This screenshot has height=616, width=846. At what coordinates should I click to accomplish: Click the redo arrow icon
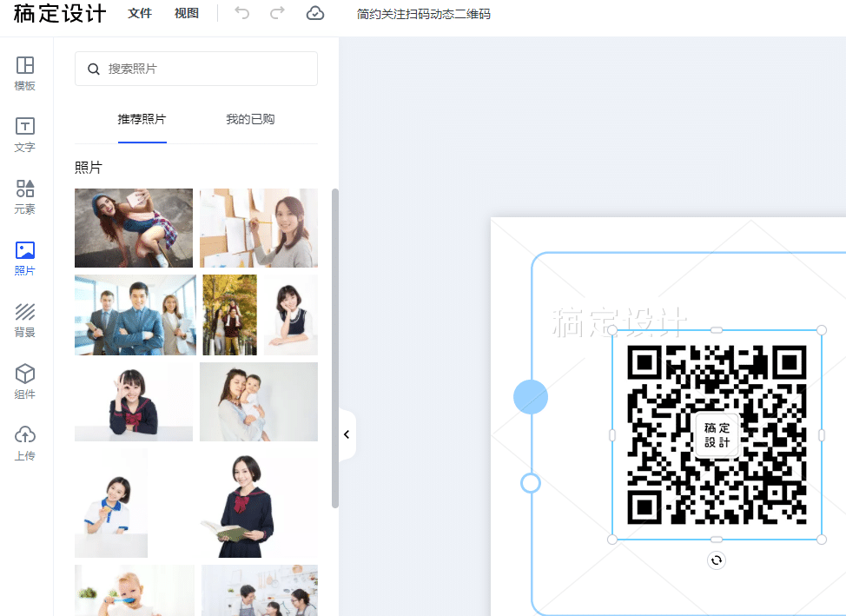[277, 13]
